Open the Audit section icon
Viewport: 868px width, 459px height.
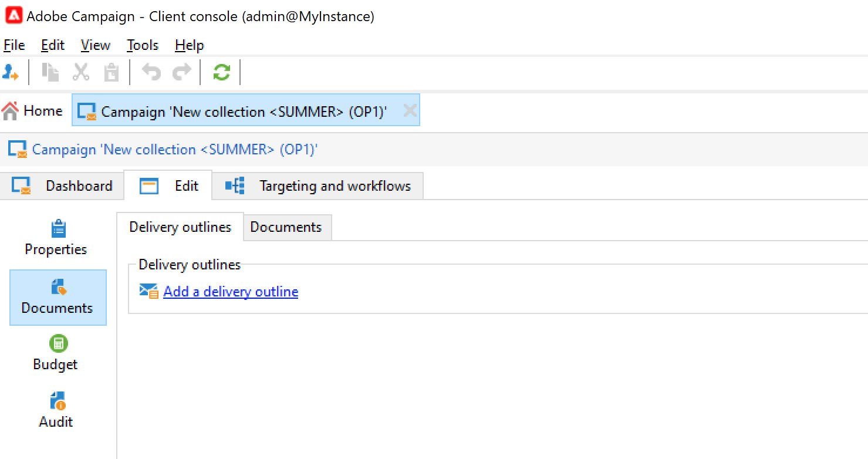click(58, 401)
